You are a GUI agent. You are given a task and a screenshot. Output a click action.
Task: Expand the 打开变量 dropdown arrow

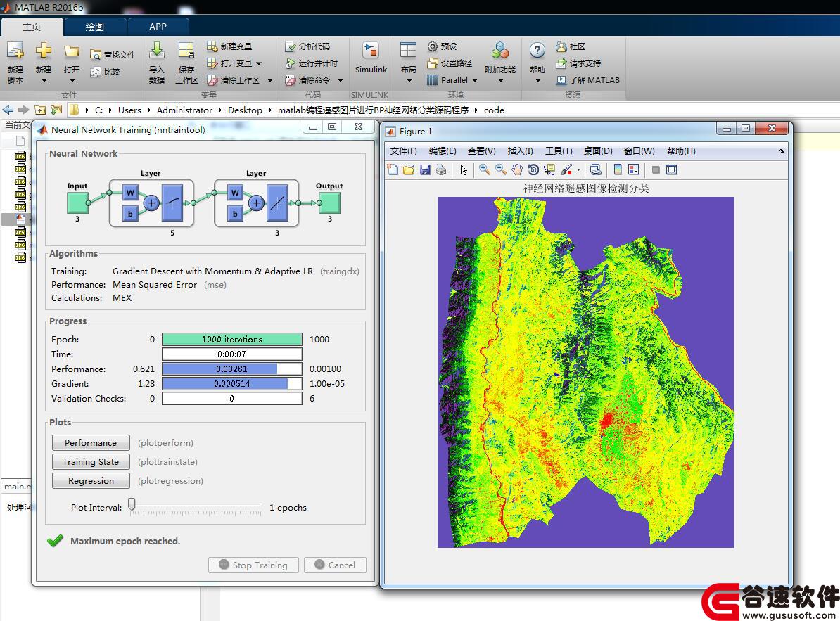pyautogui.click(x=260, y=63)
